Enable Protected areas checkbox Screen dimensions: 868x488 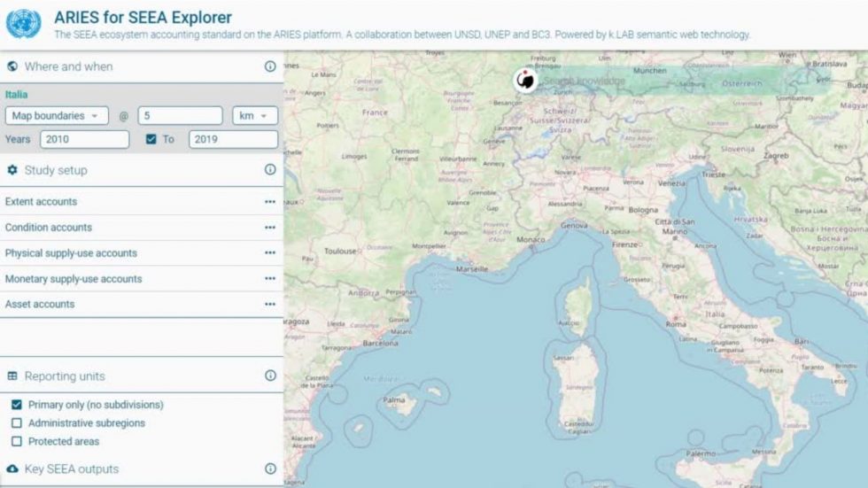click(x=16, y=442)
